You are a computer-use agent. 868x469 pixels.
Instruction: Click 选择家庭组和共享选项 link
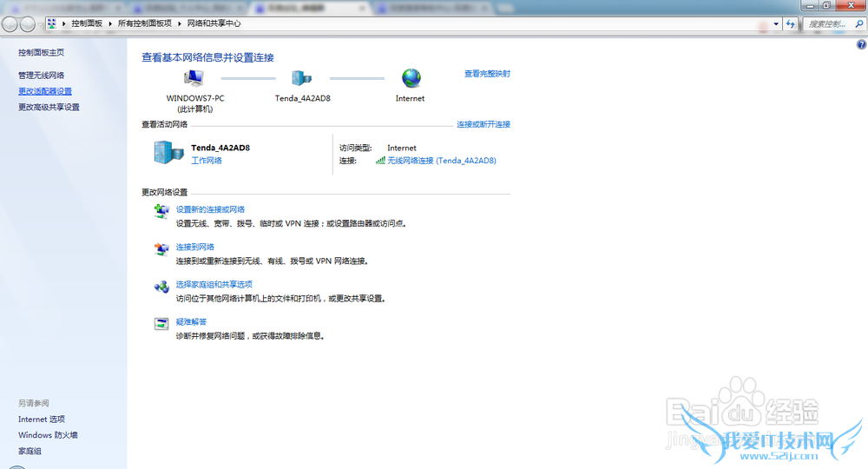(x=214, y=285)
